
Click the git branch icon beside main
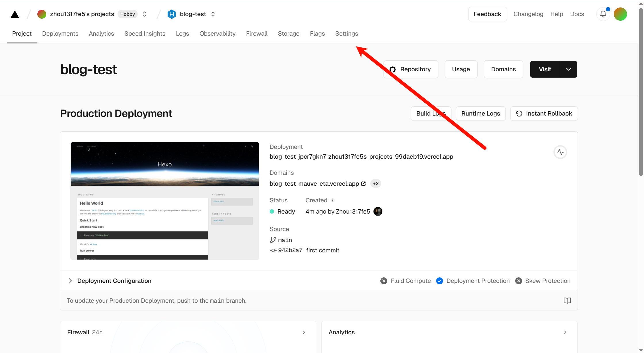[x=273, y=240]
